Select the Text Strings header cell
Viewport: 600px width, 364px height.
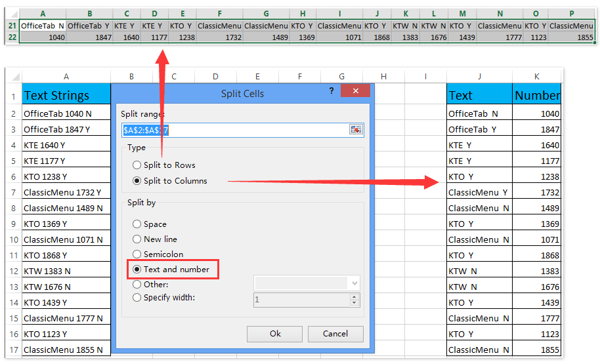[66, 96]
